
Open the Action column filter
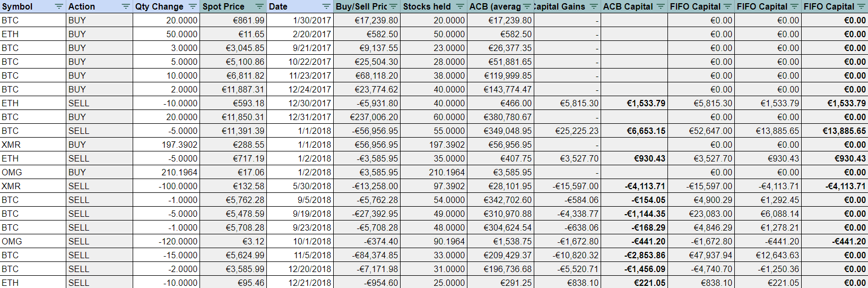126,6
